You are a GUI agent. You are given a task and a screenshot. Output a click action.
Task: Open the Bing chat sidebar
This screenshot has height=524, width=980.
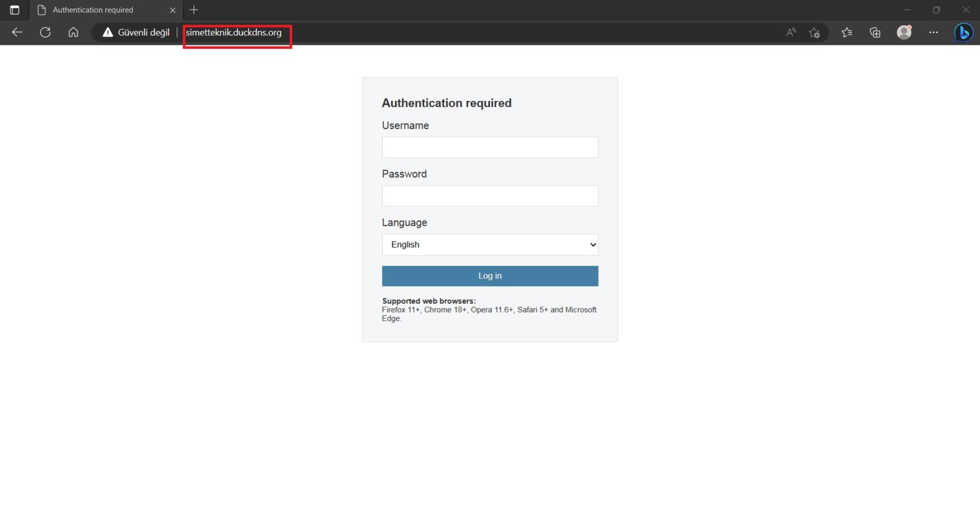tap(963, 32)
